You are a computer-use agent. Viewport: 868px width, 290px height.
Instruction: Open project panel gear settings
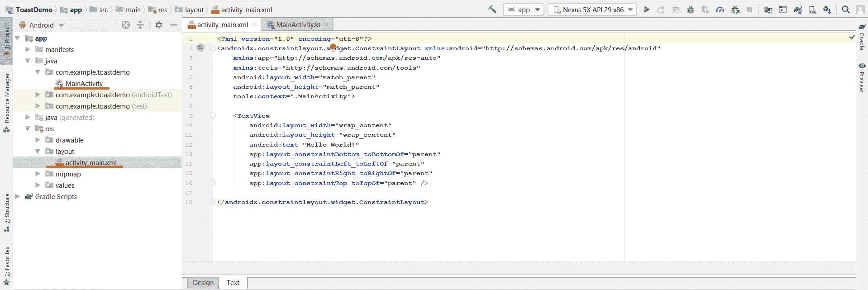click(158, 25)
